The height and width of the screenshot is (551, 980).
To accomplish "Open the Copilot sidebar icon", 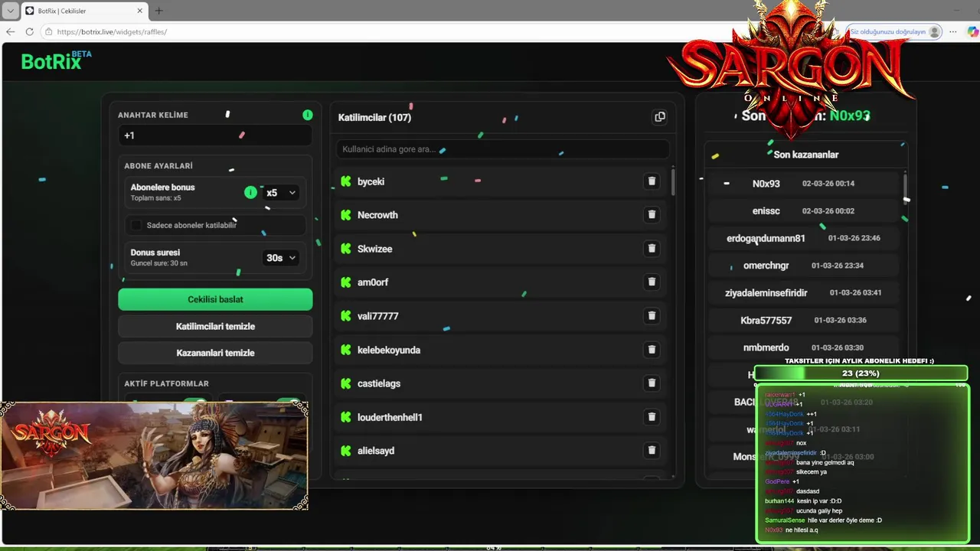I will point(972,32).
